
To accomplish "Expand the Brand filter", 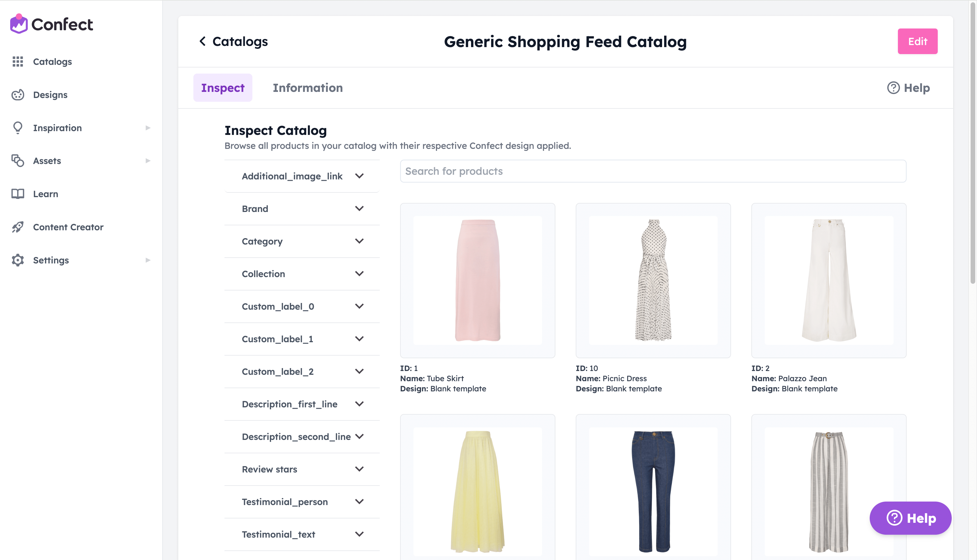I will click(302, 209).
